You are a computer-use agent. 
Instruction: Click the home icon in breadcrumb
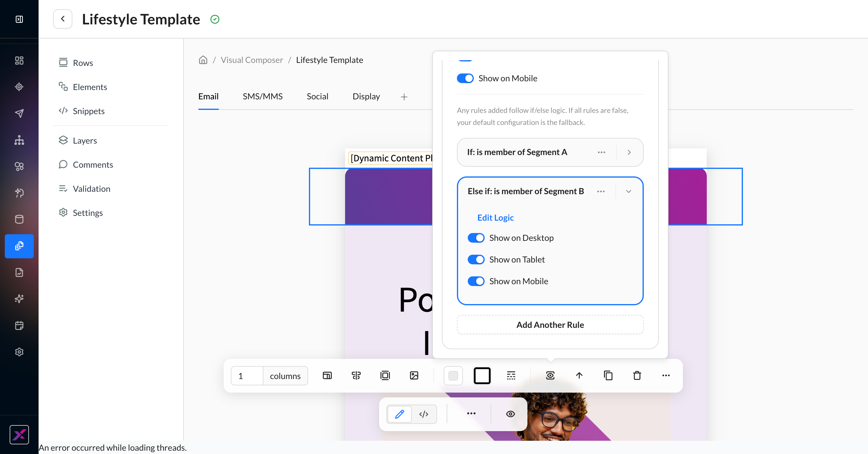(x=203, y=60)
